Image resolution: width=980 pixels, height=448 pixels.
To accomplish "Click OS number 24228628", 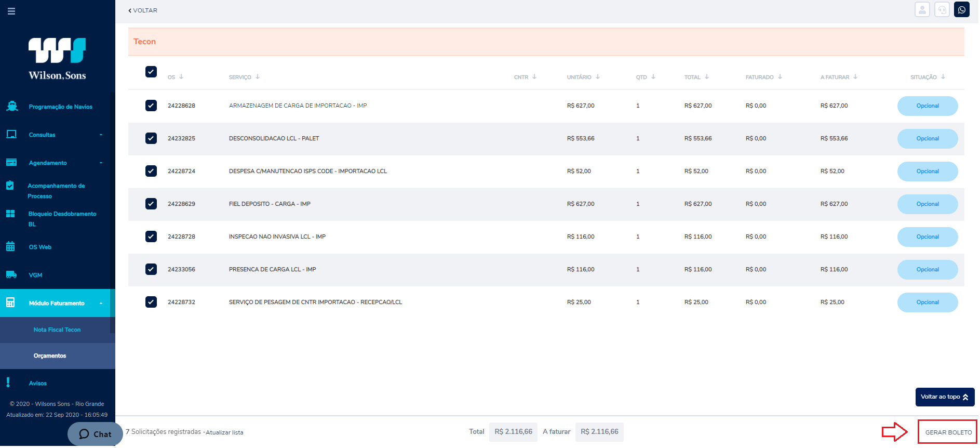I will 181,106.
